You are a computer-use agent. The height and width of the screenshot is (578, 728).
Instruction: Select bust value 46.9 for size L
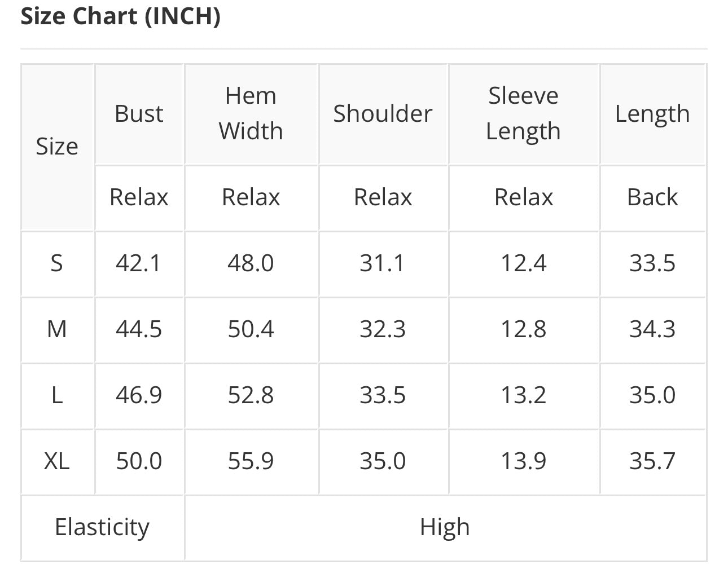click(x=139, y=395)
